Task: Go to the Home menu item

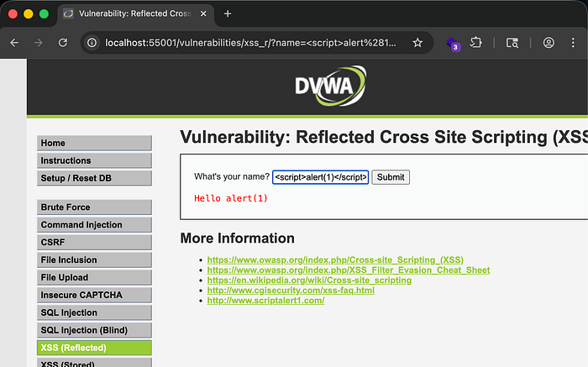Action: coord(94,144)
